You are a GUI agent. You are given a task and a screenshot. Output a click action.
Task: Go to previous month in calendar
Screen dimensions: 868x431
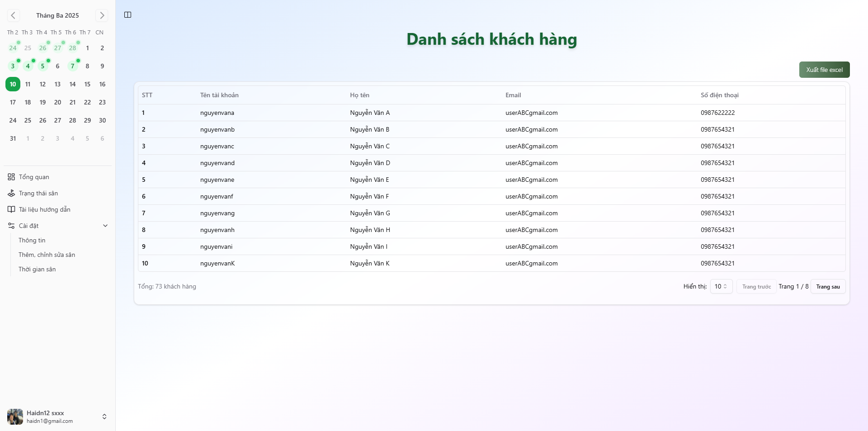coord(13,15)
